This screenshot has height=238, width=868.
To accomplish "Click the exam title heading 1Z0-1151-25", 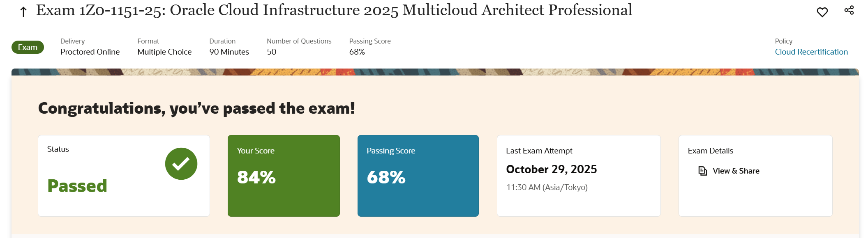I will pos(334,11).
